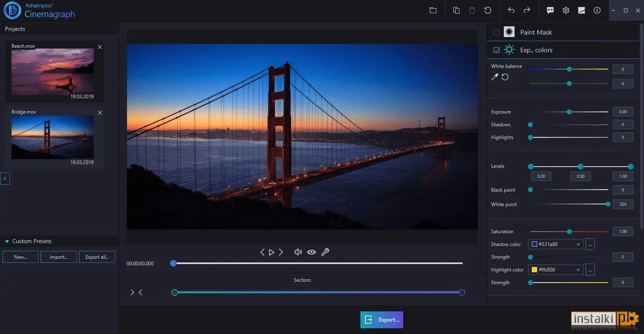
Task: Click the purple Shadow color swatch
Action: pyautogui.click(x=534, y=244)
